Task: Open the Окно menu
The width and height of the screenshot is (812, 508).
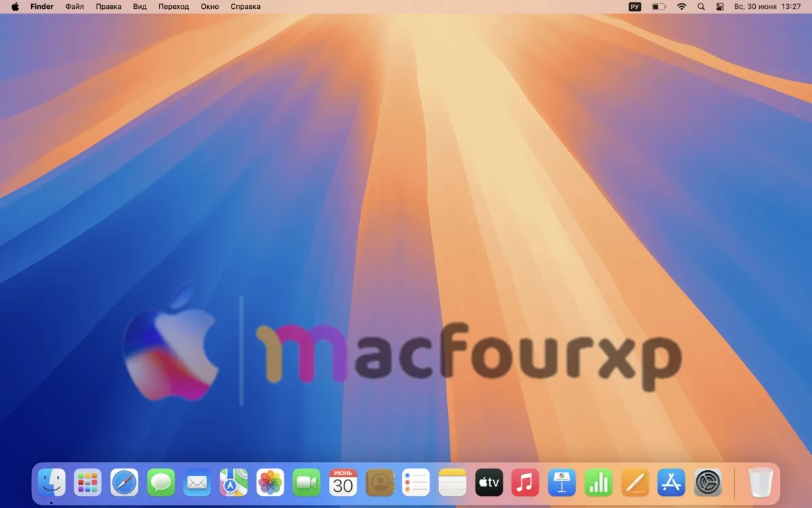Action: click(210, 7)
